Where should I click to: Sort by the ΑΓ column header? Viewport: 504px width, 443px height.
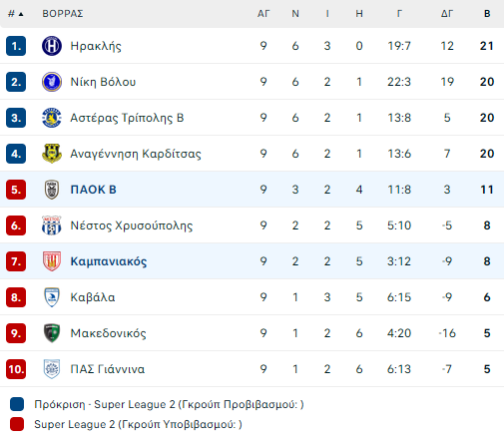coord(263,14)
